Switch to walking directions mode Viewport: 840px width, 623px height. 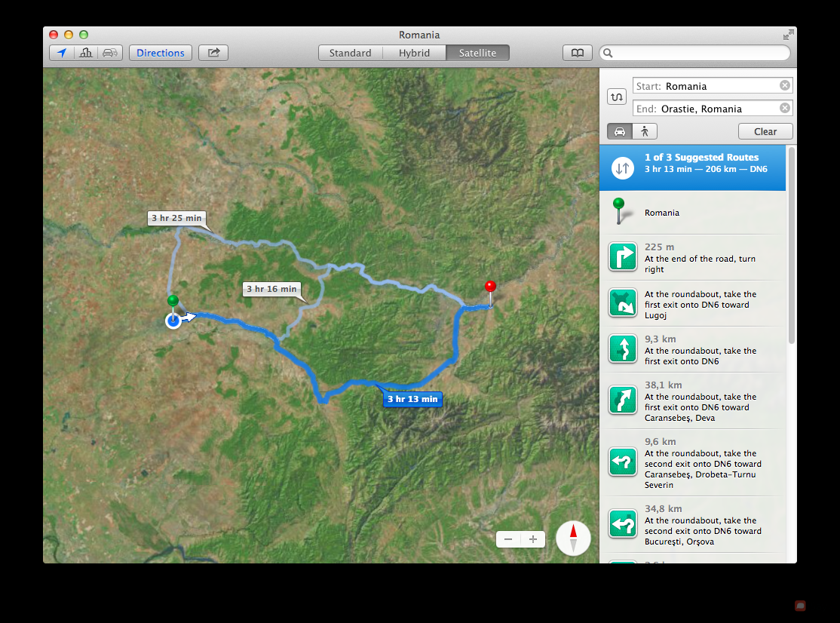click(x=645, y=131)
